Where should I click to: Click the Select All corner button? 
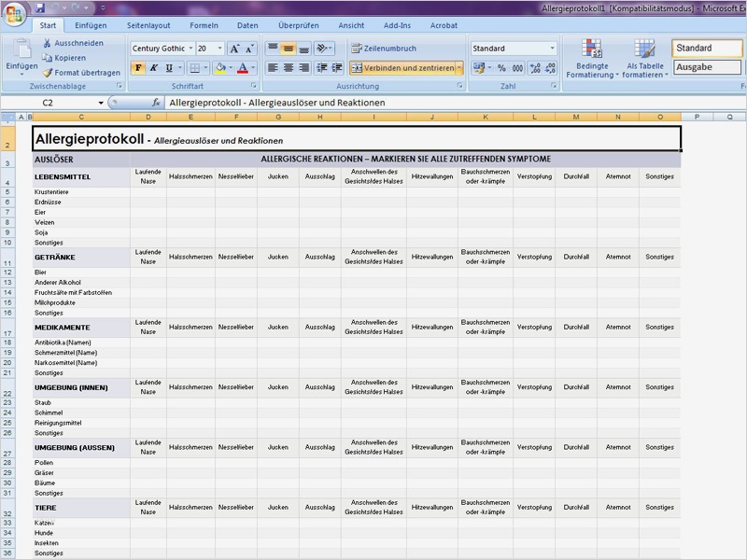coord(7,117)
